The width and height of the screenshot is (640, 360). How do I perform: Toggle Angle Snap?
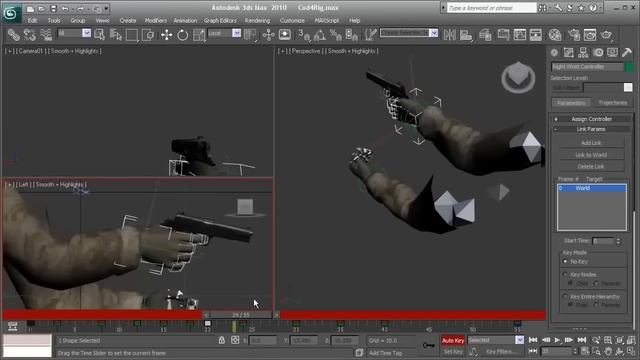[x=320, y=35]
